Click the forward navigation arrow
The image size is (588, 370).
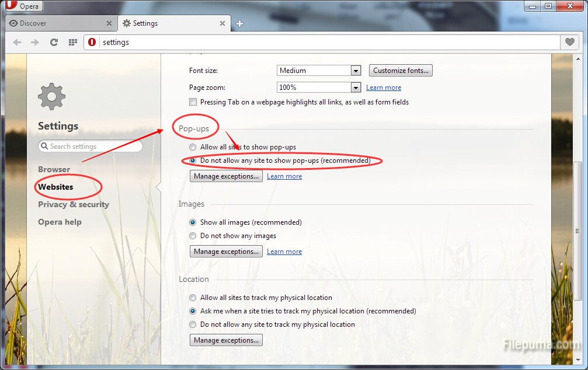pyautogui.click(x=35, y=42)
